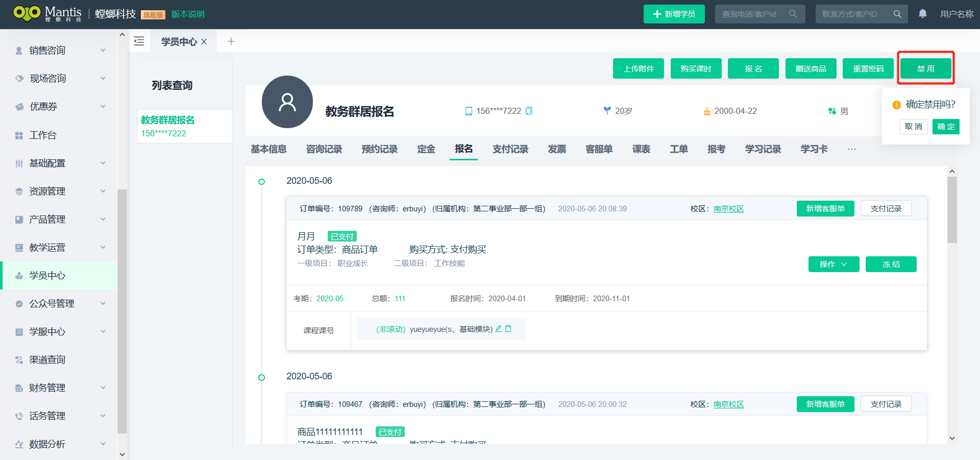Cancel the disable confirmation with 取消
The width and height of the screenshot is (980, 460).
click(x=914, y=127)
